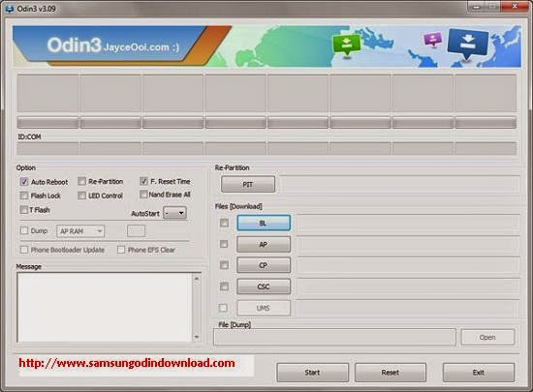
Task: Click the File [Dump] path field
Action: coord(335,337)
